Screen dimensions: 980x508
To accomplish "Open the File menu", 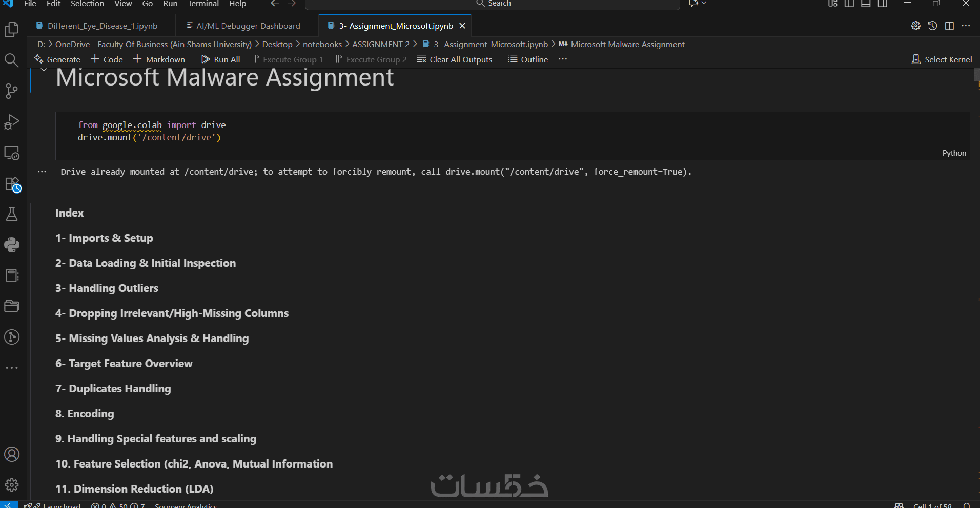I will [30, 4].
